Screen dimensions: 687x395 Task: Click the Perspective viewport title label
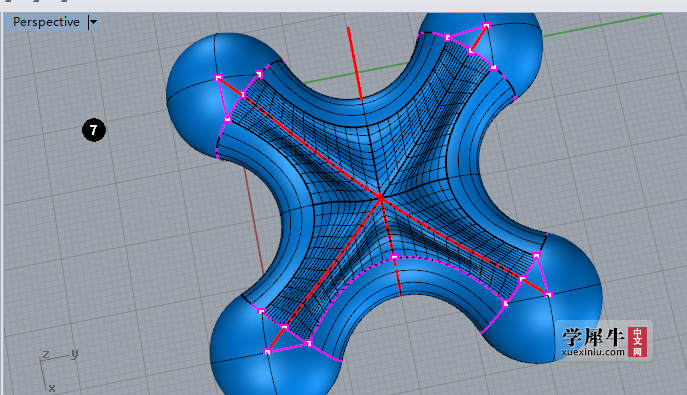pos(46,22)
